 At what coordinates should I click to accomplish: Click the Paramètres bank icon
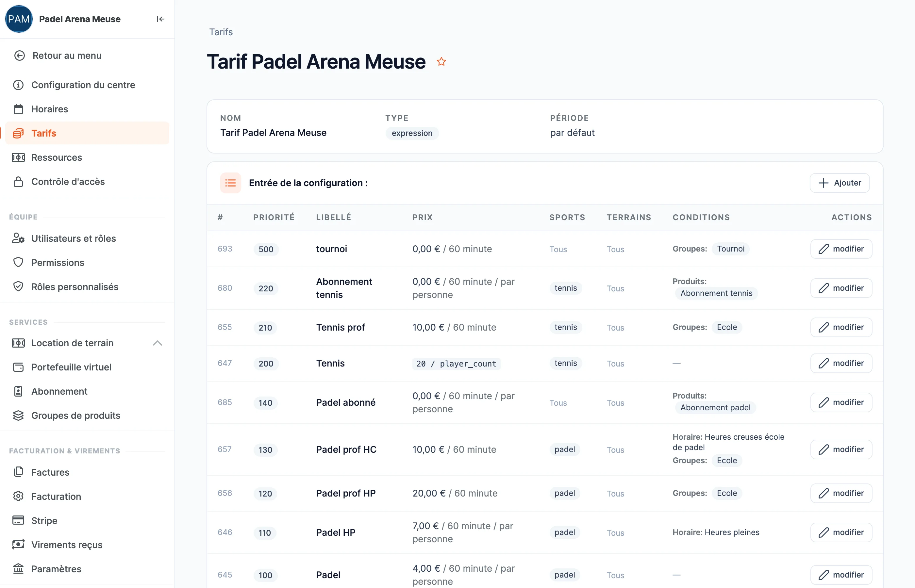click(x=18, y=568)
